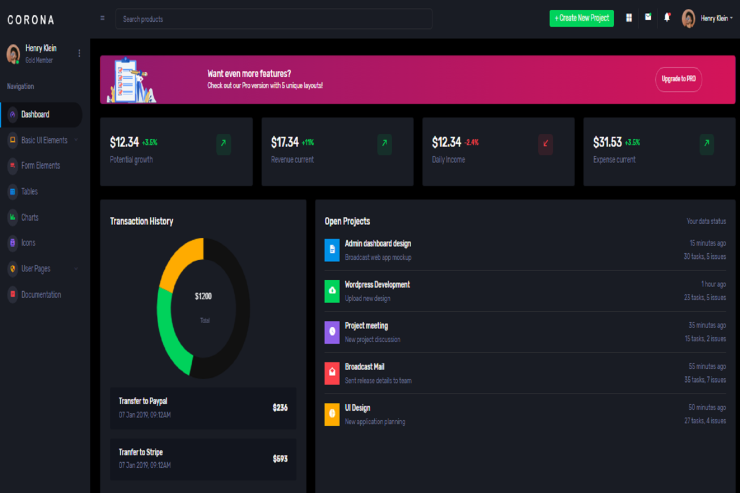Toggle the sidebar with the hamburger icon
740x493 pixels.
(x=102, y=19)
